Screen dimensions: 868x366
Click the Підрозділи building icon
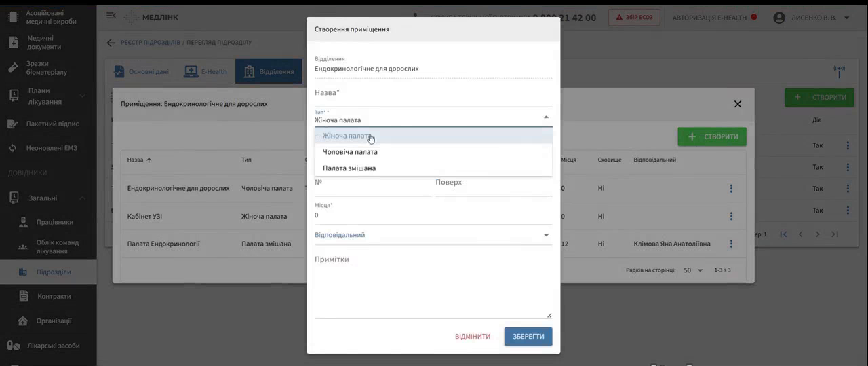pyautogui.click(x=23, y=272)
